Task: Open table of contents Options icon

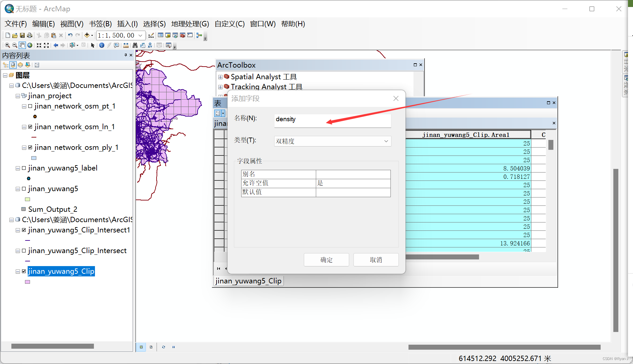Action: tap(37, 65)
